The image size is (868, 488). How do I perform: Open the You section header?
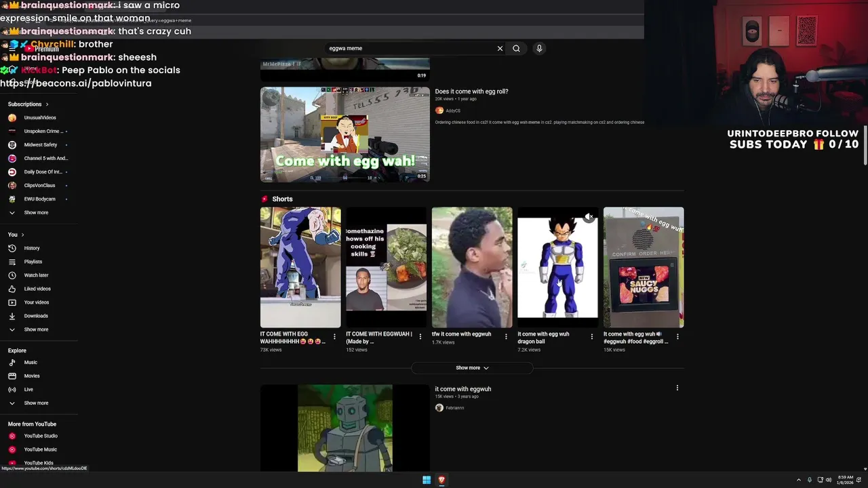tap(16, 235)
